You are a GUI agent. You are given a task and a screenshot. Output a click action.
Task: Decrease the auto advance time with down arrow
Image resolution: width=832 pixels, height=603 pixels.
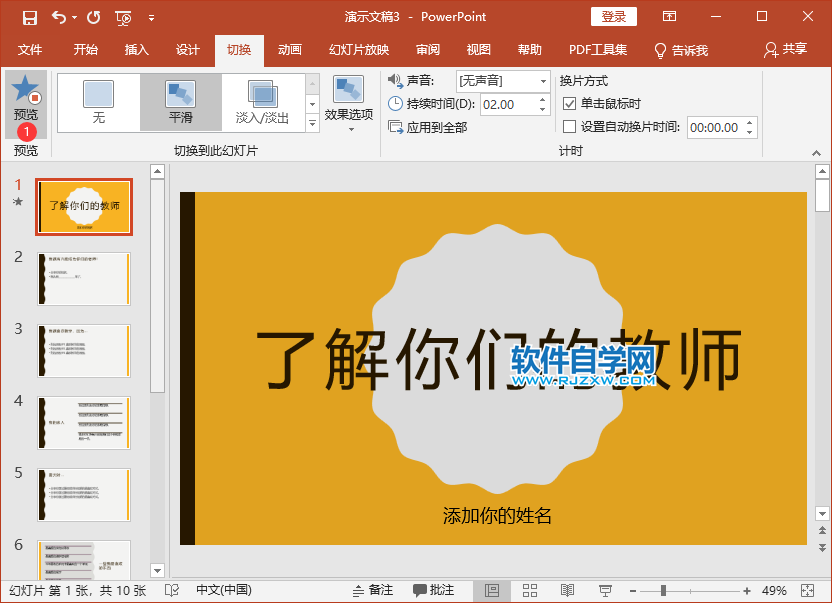coord(749,132)
